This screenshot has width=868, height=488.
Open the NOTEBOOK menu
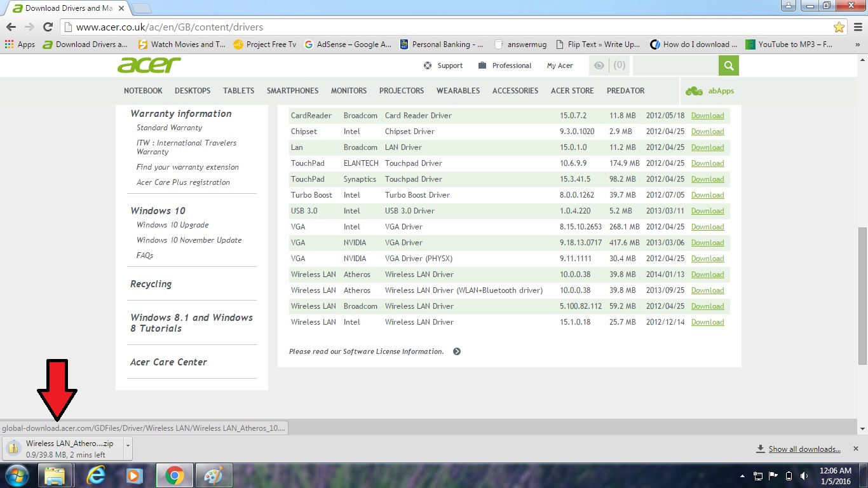click(143, 91)
